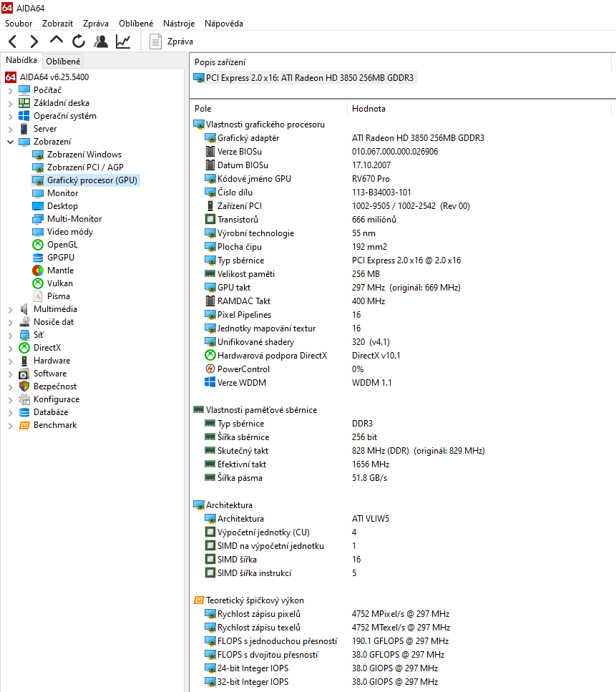Select the GPU takt row
Image resolution: width=616 pixels, height=692 pixels.
coord(234,288)
